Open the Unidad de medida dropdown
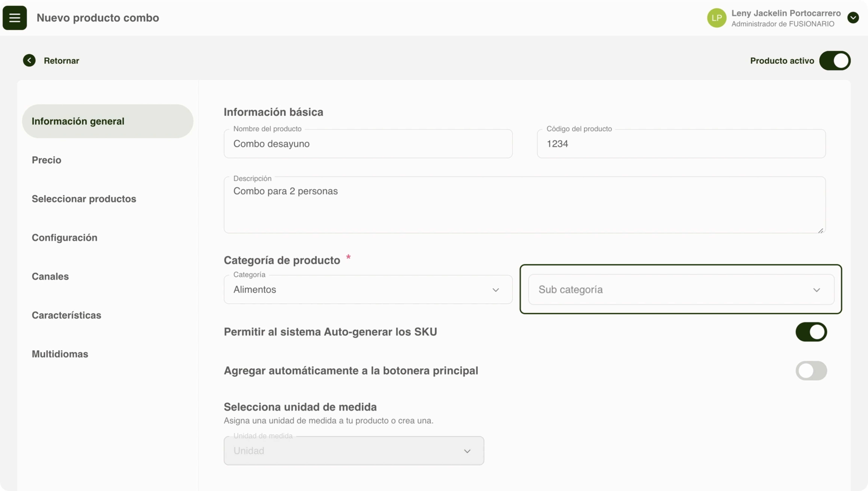 point(353,451)
